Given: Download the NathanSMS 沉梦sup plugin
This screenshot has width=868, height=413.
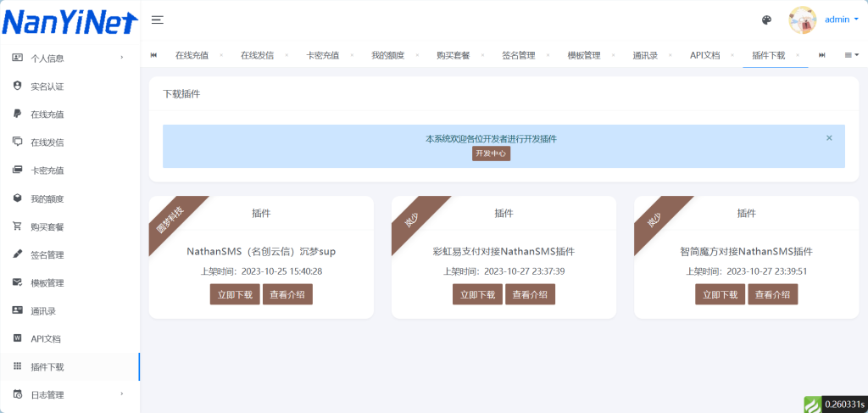Looking at the screenshot, I should pos(235,294).
